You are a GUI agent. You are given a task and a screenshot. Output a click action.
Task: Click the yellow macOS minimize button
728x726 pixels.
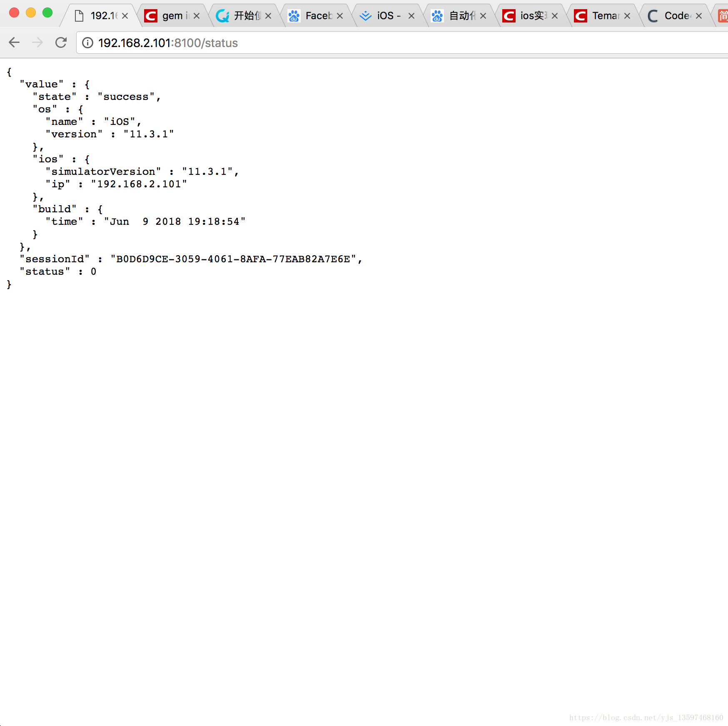click(x=31, y=12)
